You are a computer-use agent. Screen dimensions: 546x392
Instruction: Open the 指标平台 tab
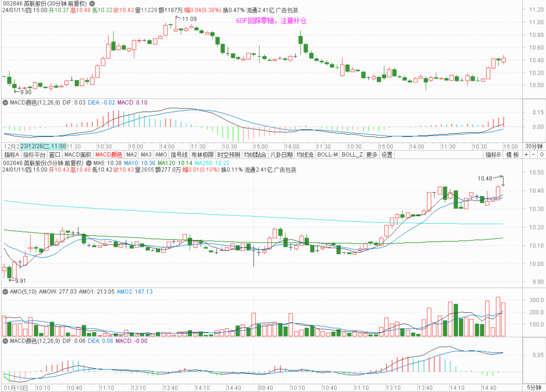(34, 155)
